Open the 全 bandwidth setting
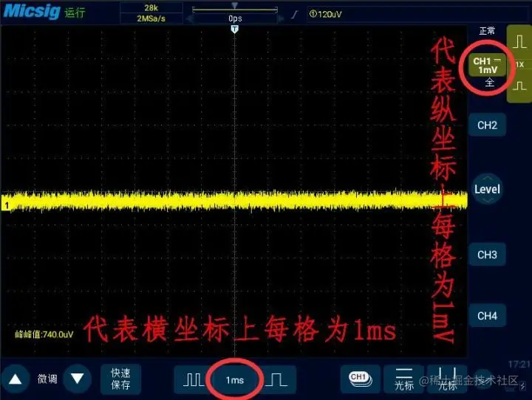532x400 pixels. [489, 82]
